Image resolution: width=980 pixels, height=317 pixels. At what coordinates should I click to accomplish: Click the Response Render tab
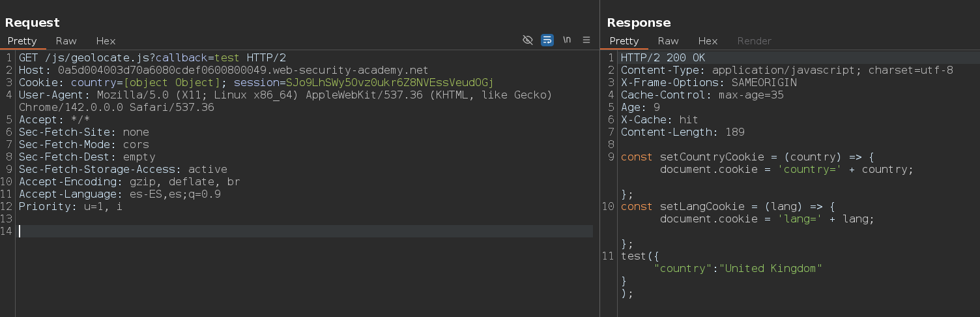[754, 40]
